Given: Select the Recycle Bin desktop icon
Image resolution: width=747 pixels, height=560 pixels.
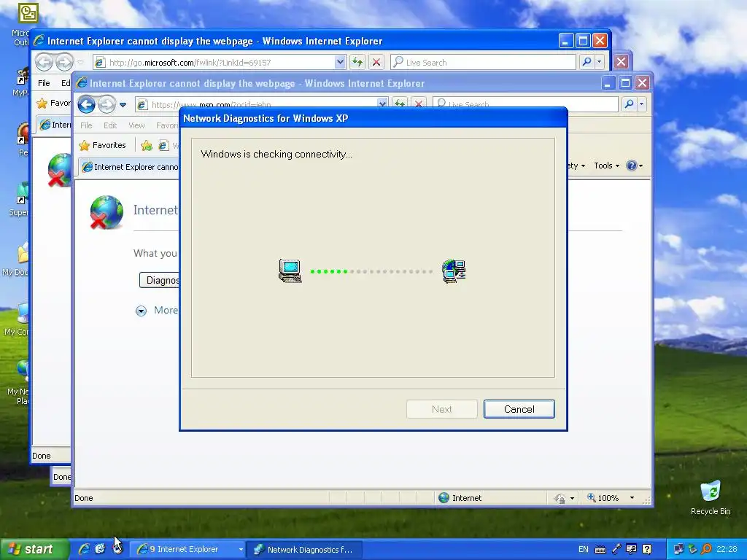Looking at the screenshot, I should (711, 498).
